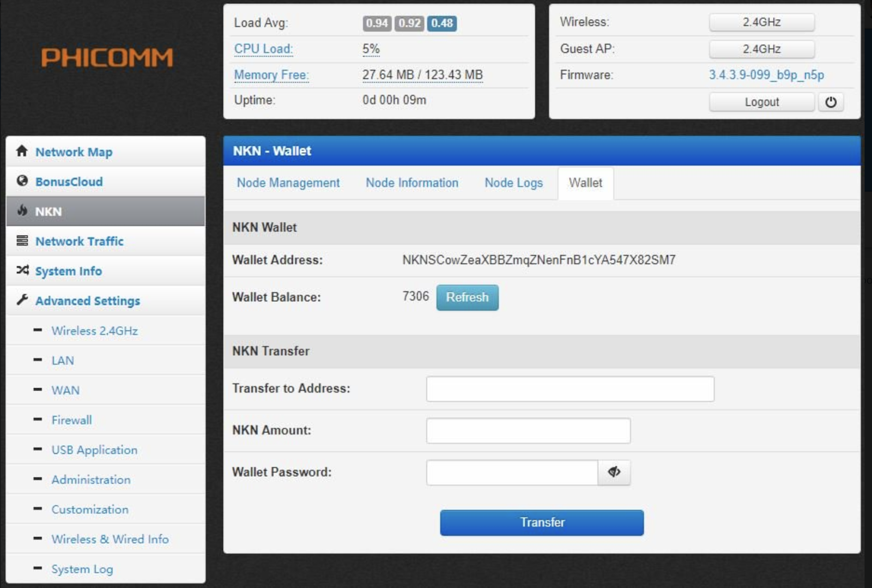Screen dimensions: 872x588
Task: Select the Wallet tab
Action: point(585,183)
